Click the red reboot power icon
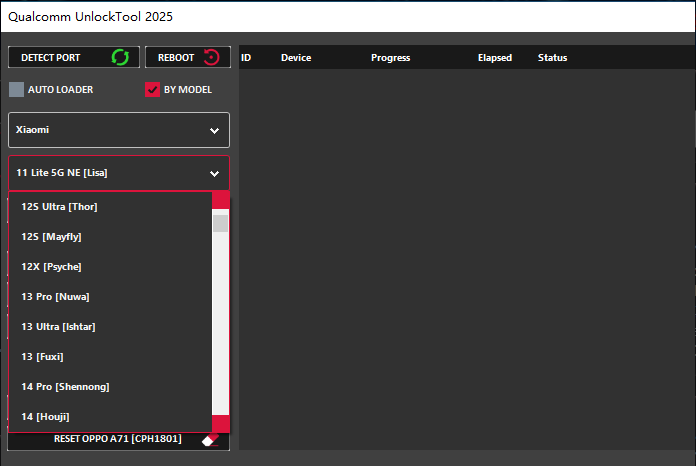 [x=211, y=57]
